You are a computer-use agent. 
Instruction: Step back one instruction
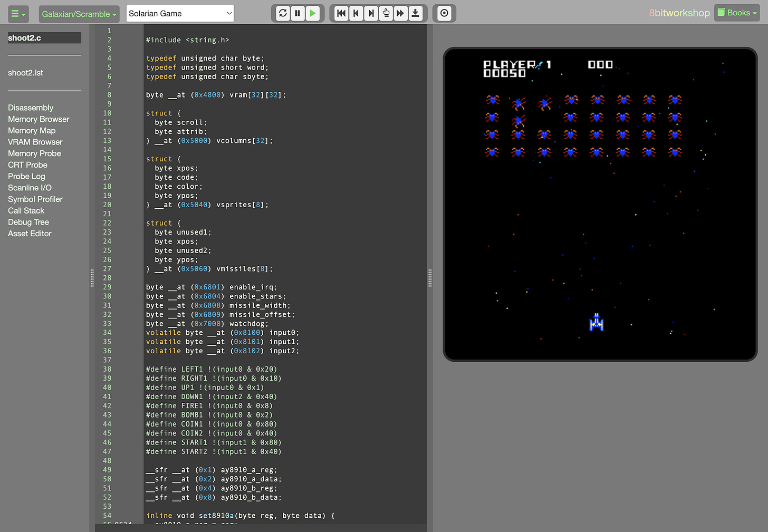tap(356, 13)
